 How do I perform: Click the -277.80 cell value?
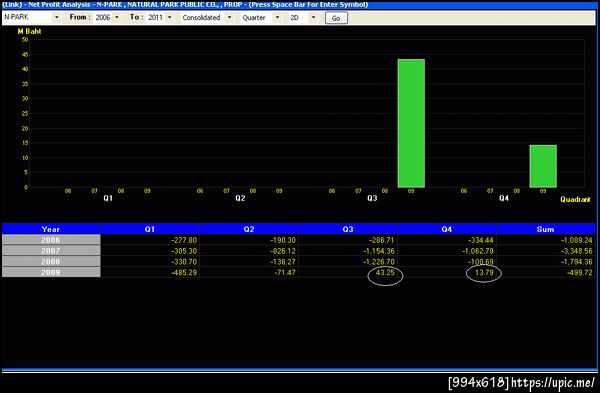pyautogui.click(x=184, y=240)
